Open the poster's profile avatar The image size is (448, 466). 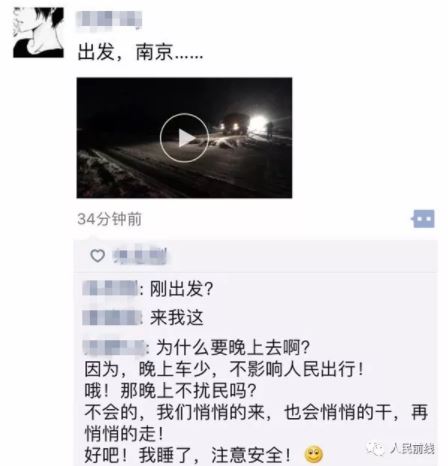pyautogui.click(x=38, y=32)
